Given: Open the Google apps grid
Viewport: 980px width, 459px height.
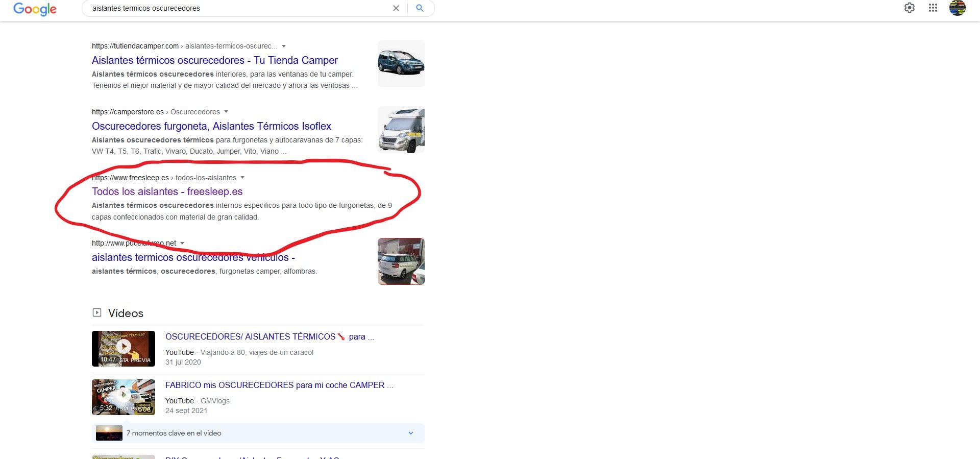Looking at the screenshot, I should [x=933, y=8].
